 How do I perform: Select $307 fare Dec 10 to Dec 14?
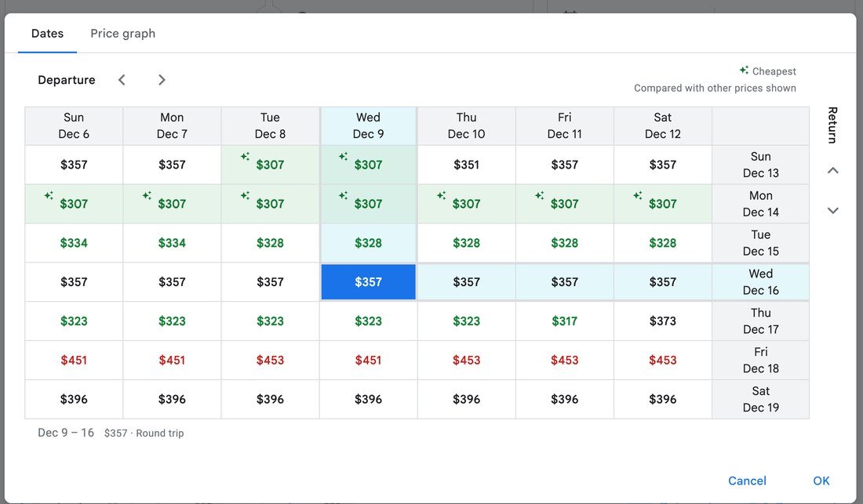(x=466, y=204)
